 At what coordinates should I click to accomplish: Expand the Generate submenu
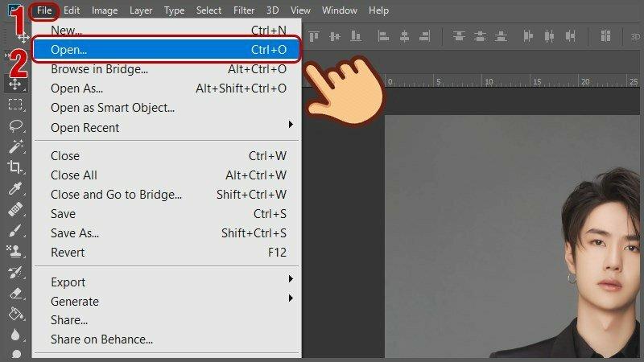pyautogui.click(x=167, y=301)
